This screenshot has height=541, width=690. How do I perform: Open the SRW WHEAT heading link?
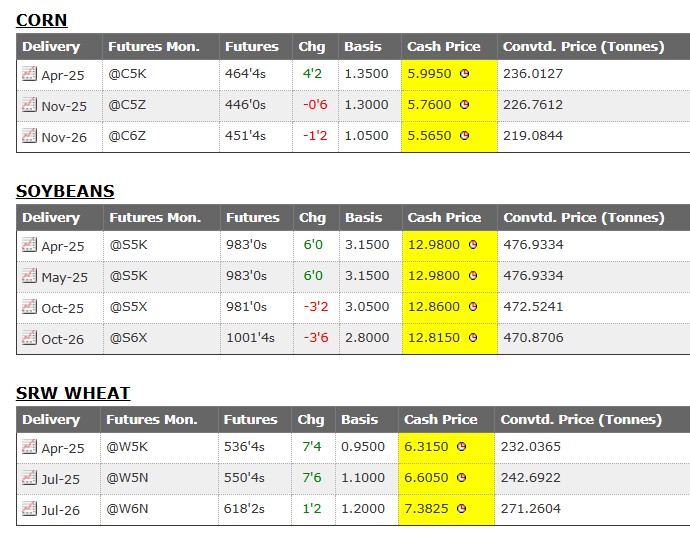pyautogui.click(x=73, y=393)
